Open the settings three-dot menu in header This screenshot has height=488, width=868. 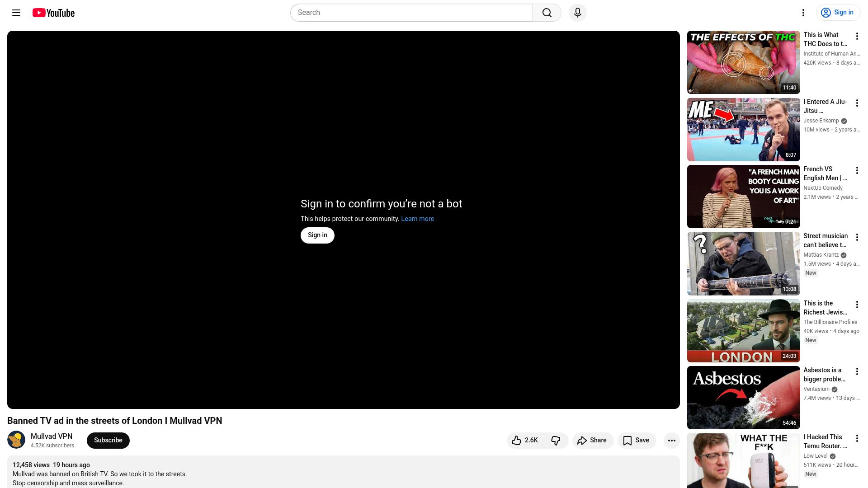(803, 13)
